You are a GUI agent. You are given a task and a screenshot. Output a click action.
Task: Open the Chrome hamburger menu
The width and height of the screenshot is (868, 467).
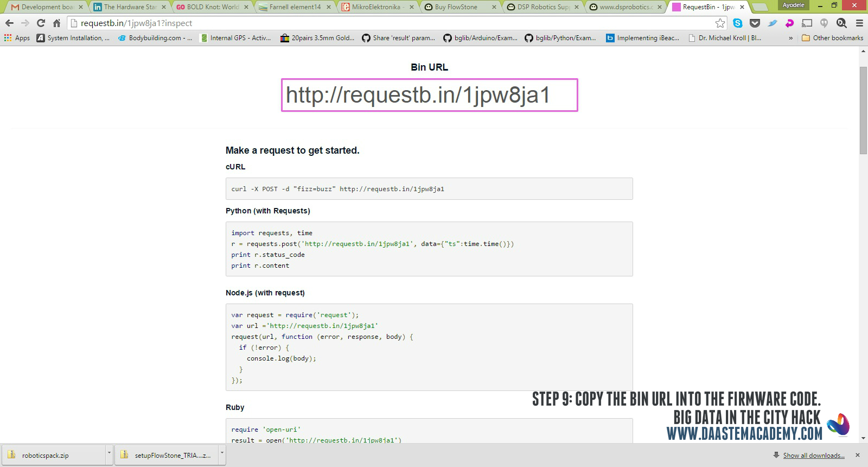tap(859, 23)
